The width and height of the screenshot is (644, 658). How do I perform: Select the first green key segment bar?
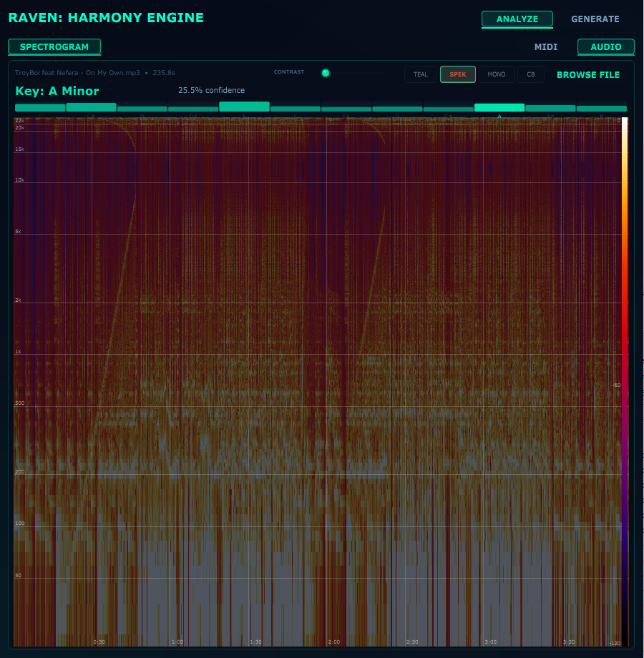pyautogui.click(x=39, y=106)
